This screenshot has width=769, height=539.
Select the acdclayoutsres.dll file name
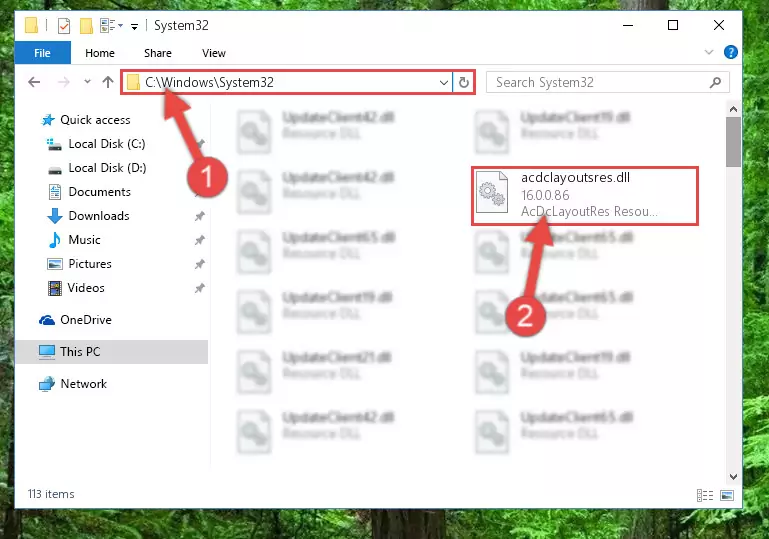[575, 178]
